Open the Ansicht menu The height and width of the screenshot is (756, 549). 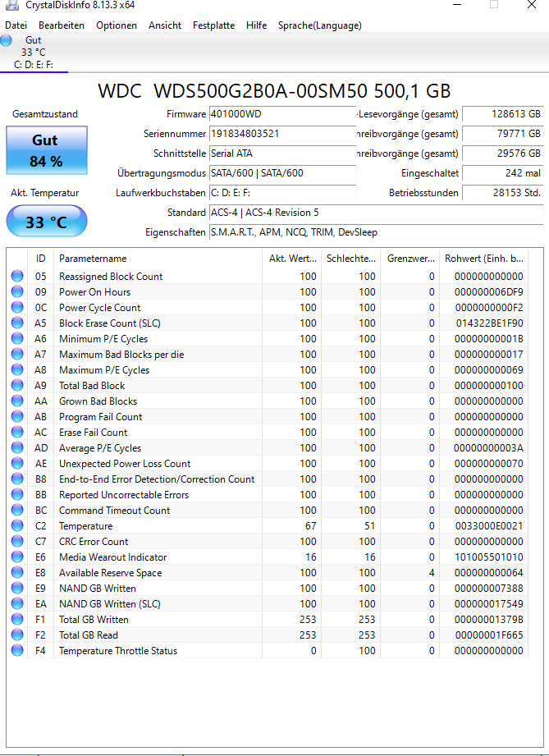(x=165, y=25)
